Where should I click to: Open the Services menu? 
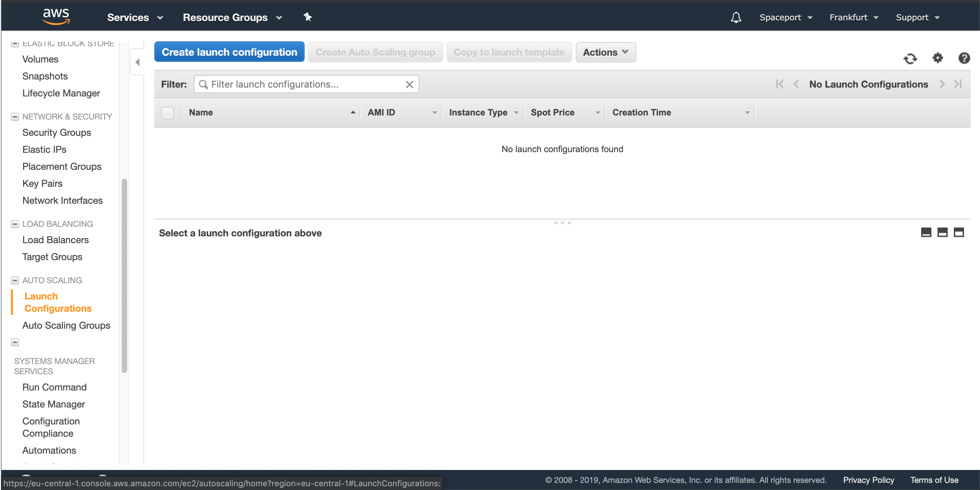[x=135, y=17]
